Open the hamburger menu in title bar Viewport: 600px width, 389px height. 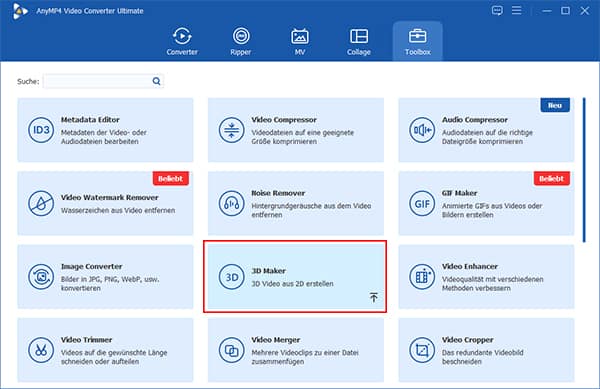point(517,10)
